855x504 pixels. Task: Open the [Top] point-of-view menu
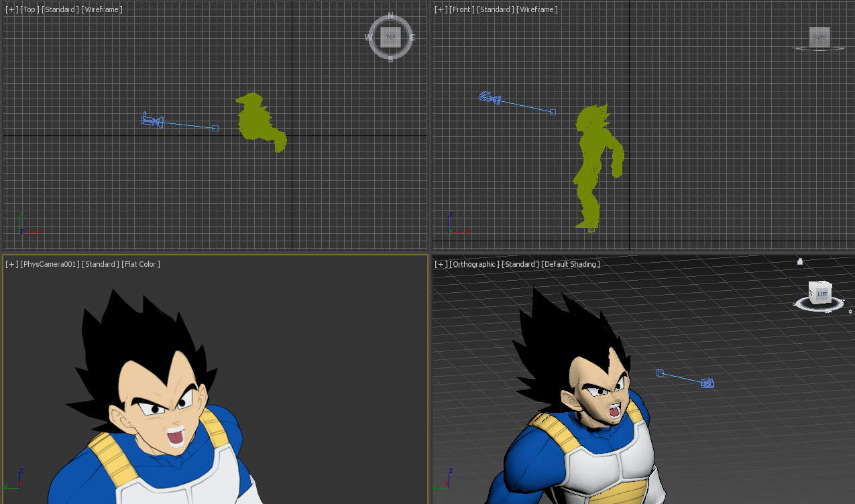(30, 9)
